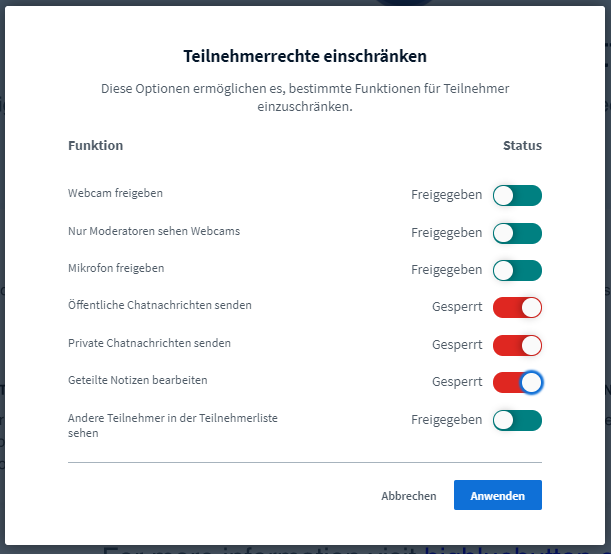Click the Geteilte Notizen bearbeiten label
The image size is (611, 554).
click(x=138, y=380)
